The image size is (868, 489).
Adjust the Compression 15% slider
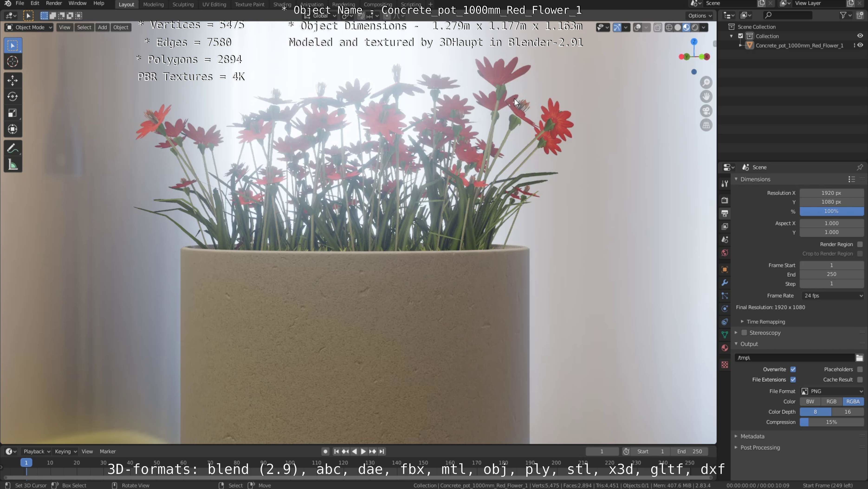832,422
